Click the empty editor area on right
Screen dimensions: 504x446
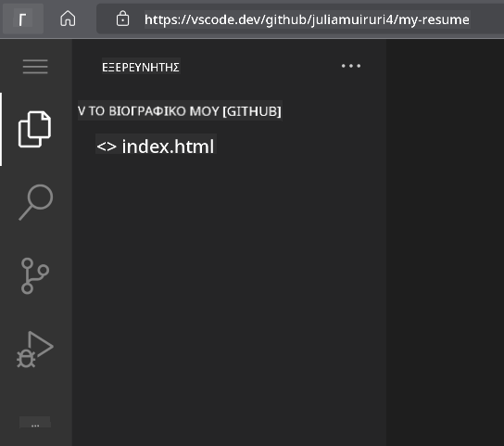[446, 241]
